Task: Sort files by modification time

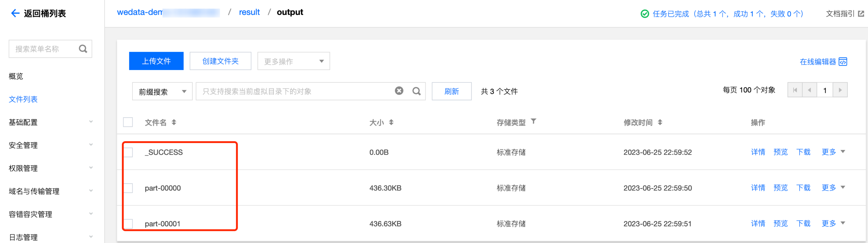Action: click(x=660, y=122)
